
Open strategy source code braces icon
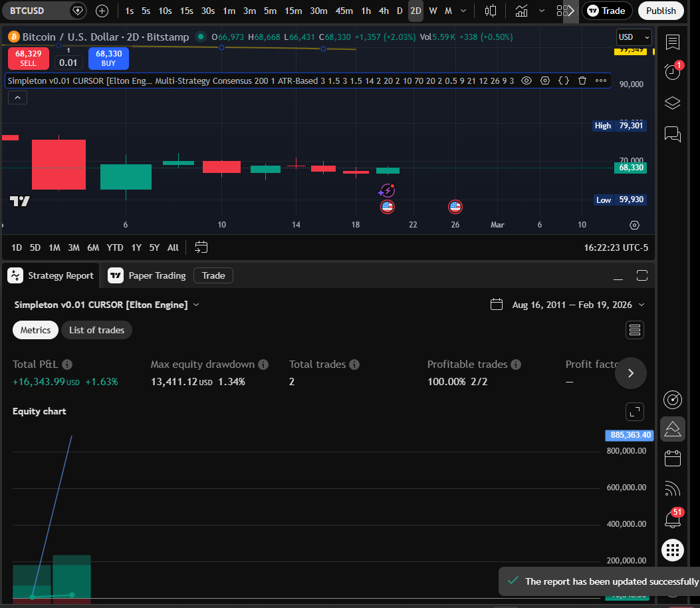click(x=564, y=80)
